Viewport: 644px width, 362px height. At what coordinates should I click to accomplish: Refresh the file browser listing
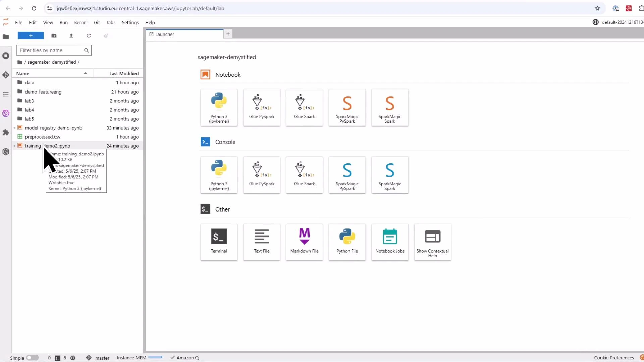pos(89,36)
